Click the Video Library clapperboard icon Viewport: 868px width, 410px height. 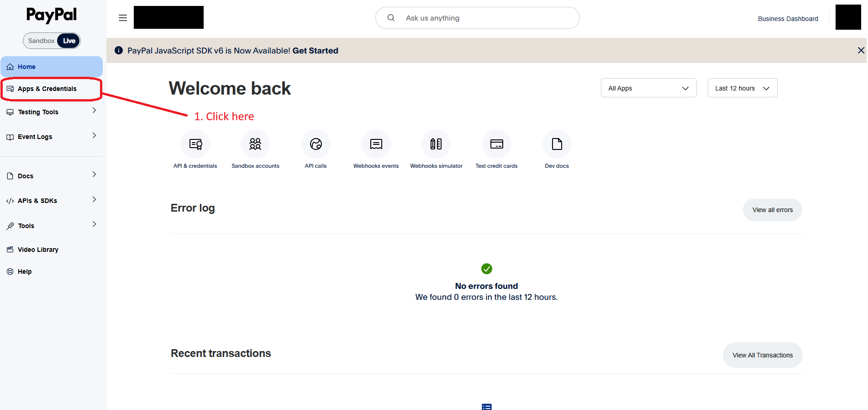coord(10,250)
